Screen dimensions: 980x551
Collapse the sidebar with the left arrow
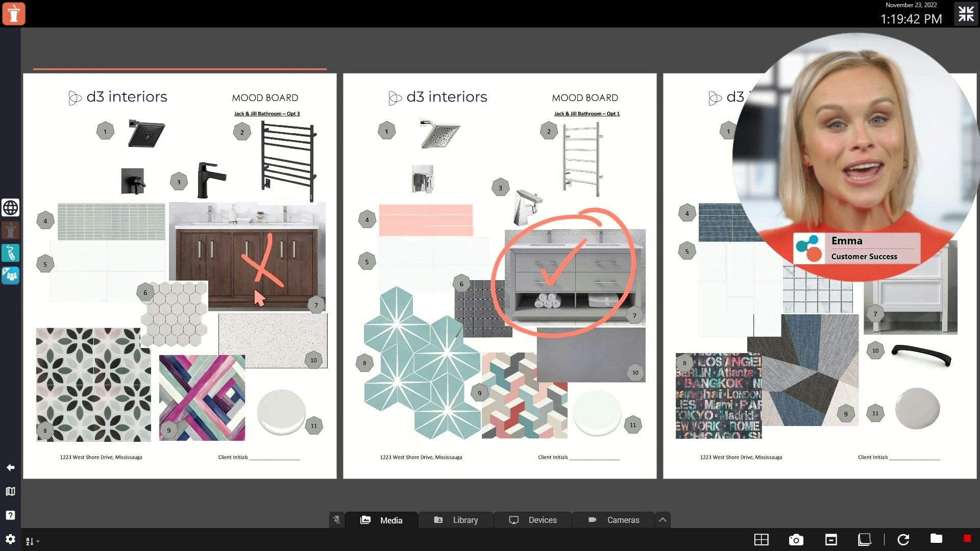click(10, 467)
